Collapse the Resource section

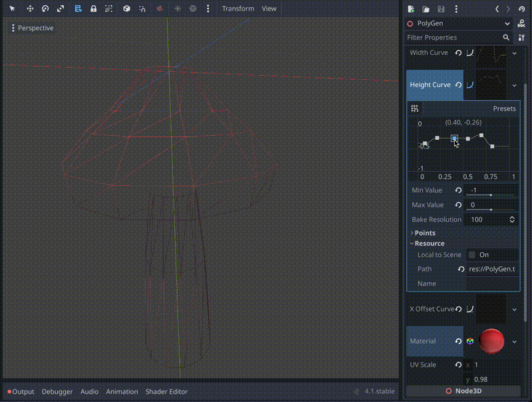(x=428, y=244)
